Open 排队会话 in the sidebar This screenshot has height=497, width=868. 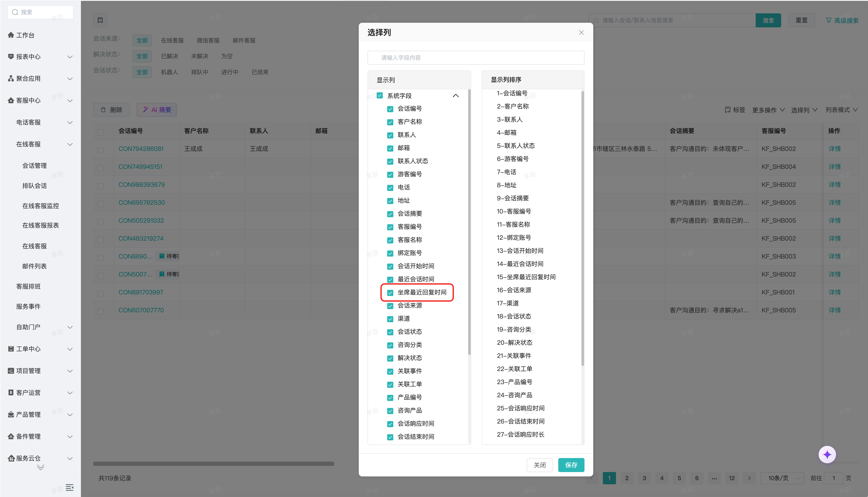pyautogui.click(x=35, y=186)
